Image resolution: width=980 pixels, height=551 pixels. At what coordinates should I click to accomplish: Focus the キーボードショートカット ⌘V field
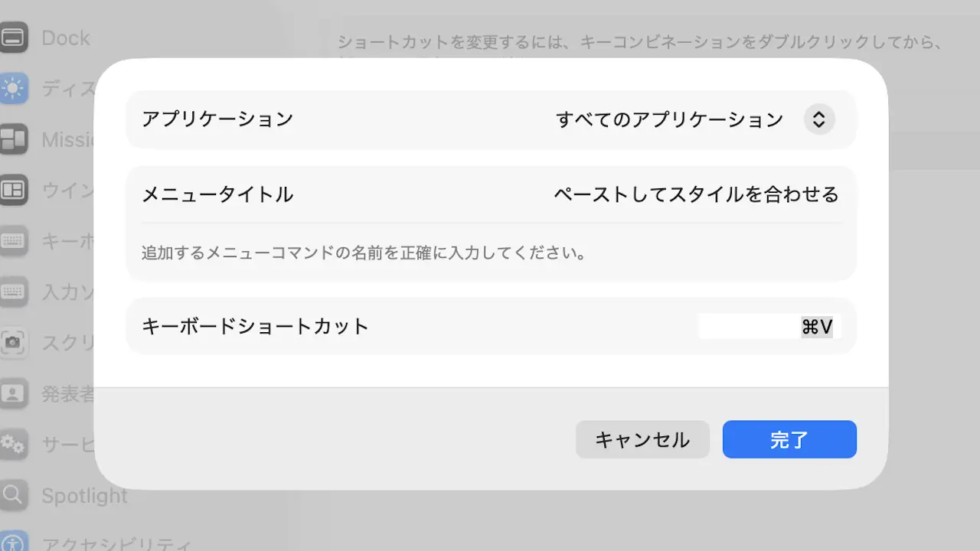pyautogui.click(x=769, y=327)
